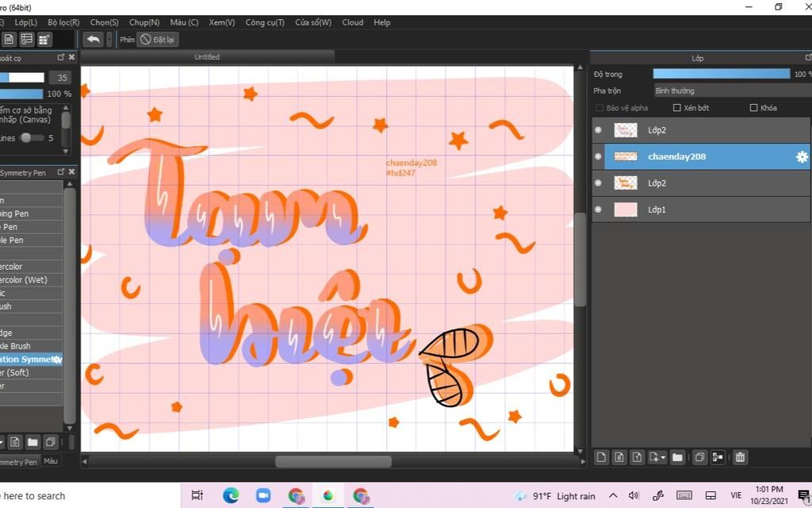Undock the Symmetry Pen brush panel
The height and width of the screenshot is (508, 812).
[60, 172]
